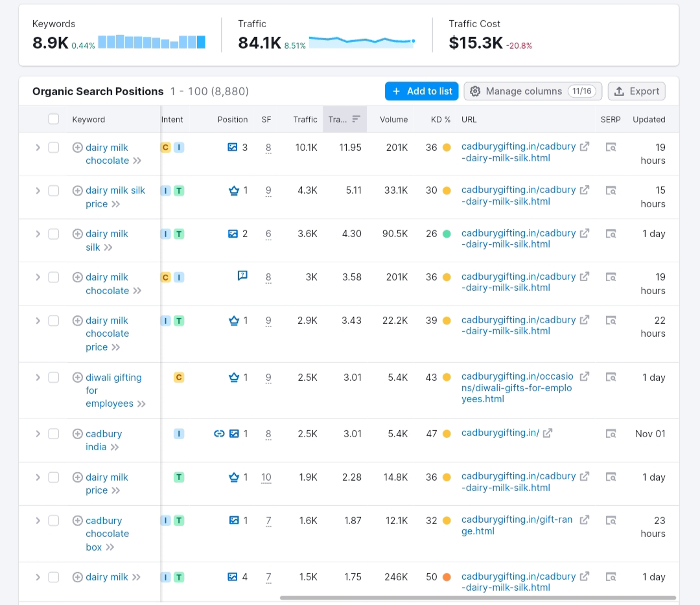Screen dimensions: 700x605
Task: Check the box for 'cadbury chocolate box' row
Action: [54, 520]
